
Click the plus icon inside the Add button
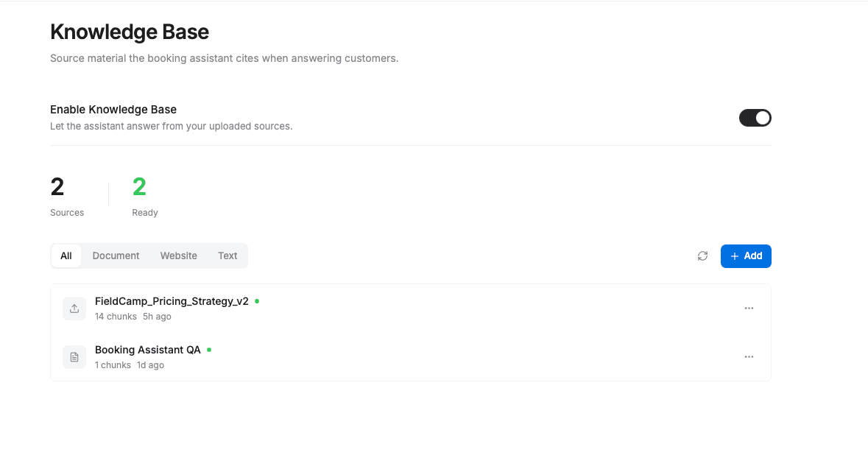point(735,256)
